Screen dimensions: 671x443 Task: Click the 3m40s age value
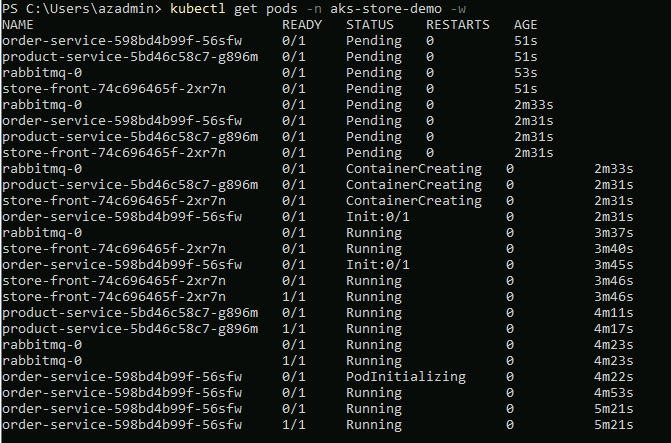tap(613, 249)
